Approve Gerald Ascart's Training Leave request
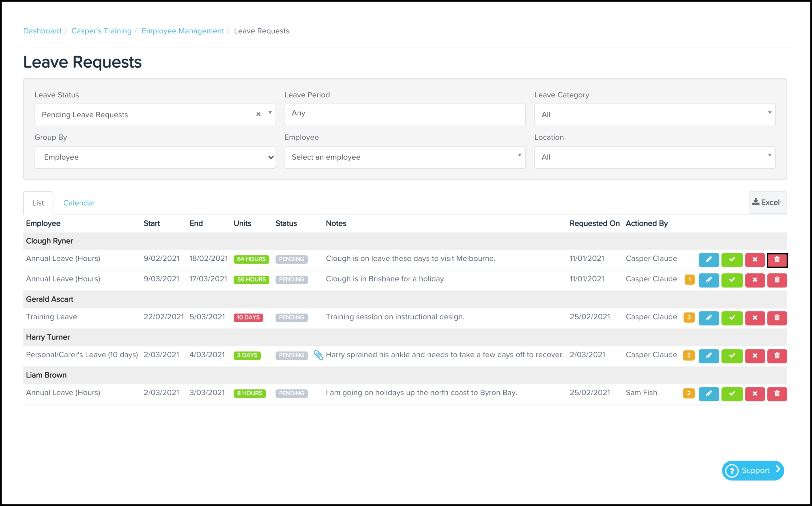 (x=732, y=318)
